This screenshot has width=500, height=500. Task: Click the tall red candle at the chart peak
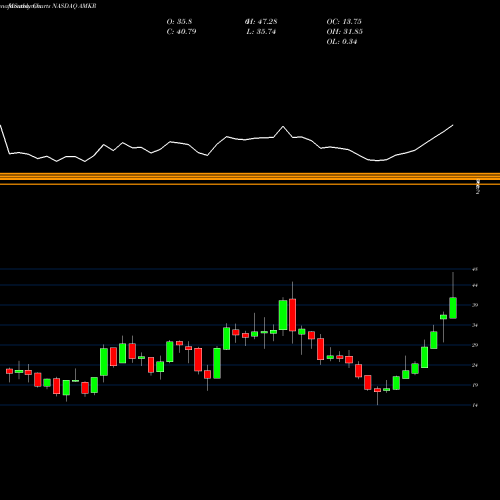pyautogui.click(x=292, y=315)
